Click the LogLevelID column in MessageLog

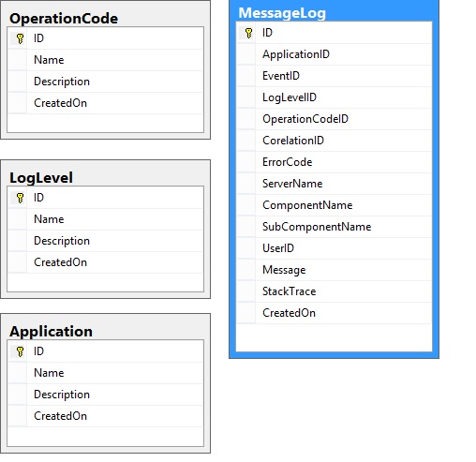point(334,97)
